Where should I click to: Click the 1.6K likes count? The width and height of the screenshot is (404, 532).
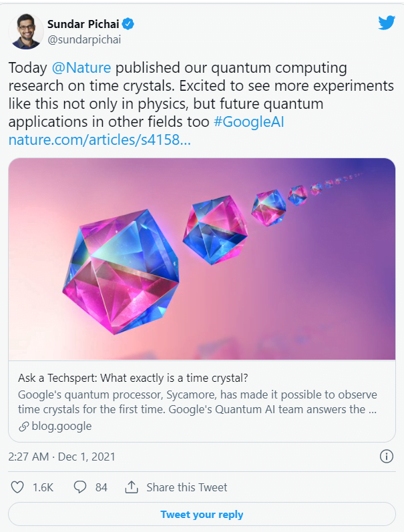(43, 487)
